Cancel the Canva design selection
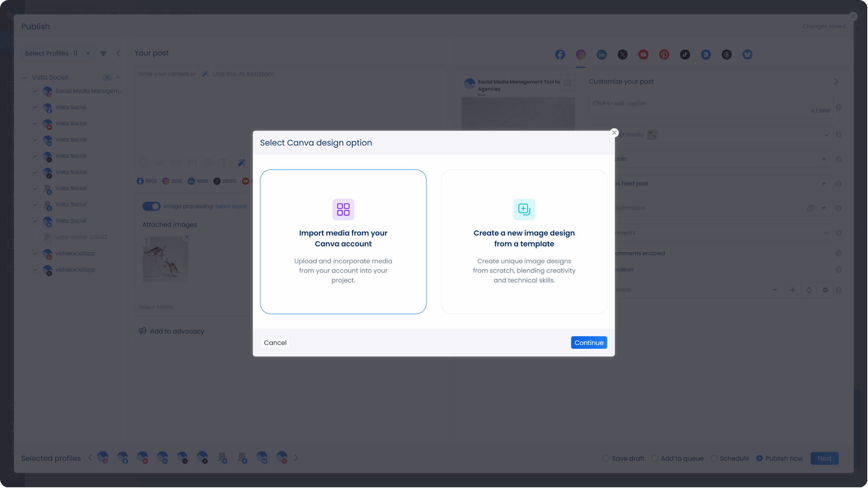The width and height of the screenshot is (868, 488). [275, 342]
